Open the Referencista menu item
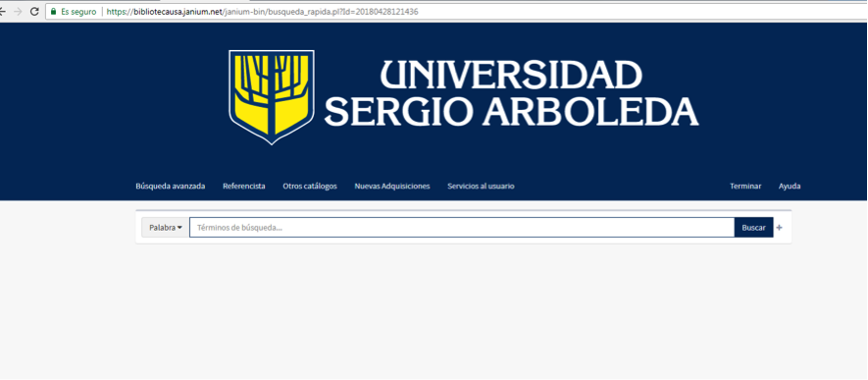The width and height of the screenshot is (868, 380). tap(244, 187)
